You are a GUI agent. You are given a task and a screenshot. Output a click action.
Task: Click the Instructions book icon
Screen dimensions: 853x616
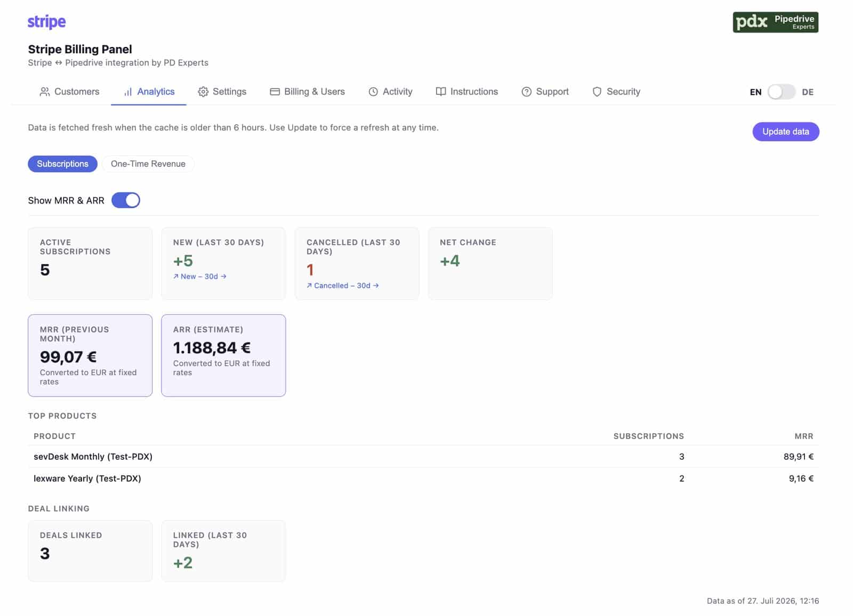click(x=441, y=92)
